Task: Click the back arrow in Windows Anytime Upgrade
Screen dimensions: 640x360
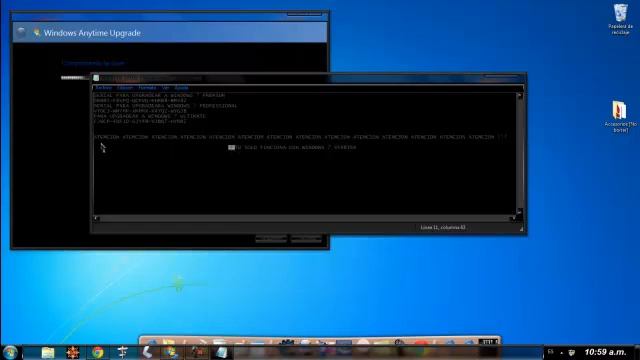Action: point(21,32)
